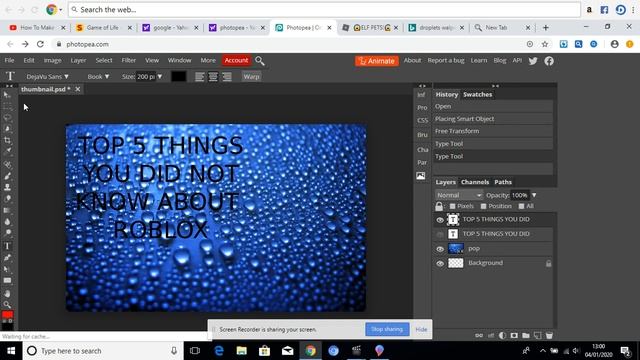This screenshot has height=360, width=640.
Task: Hide the Background layer
Action: coord(440,264)
